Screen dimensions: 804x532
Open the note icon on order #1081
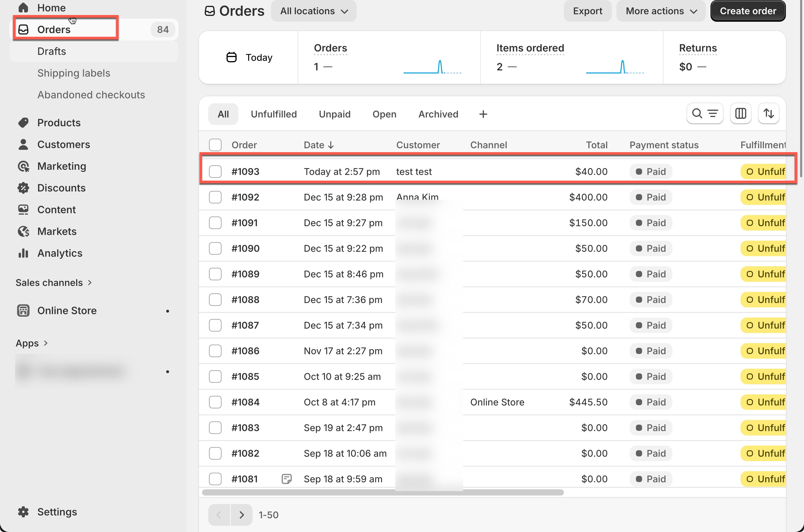tap(286, 479)
